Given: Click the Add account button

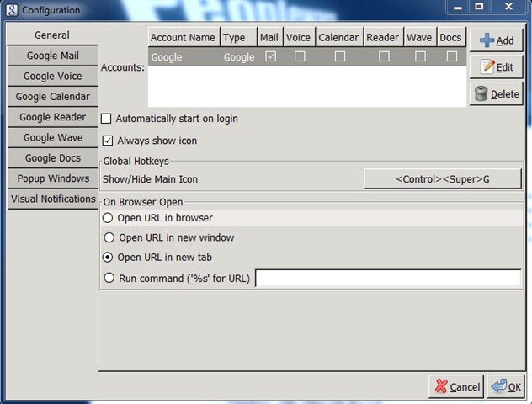Looking at the screenshot, I should [x=496, y=40].
